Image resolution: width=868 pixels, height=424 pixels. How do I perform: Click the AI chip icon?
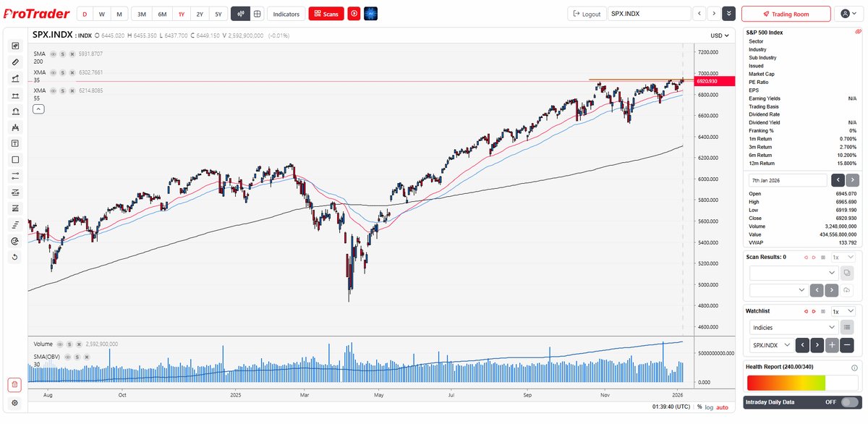(x=370, y=14)
